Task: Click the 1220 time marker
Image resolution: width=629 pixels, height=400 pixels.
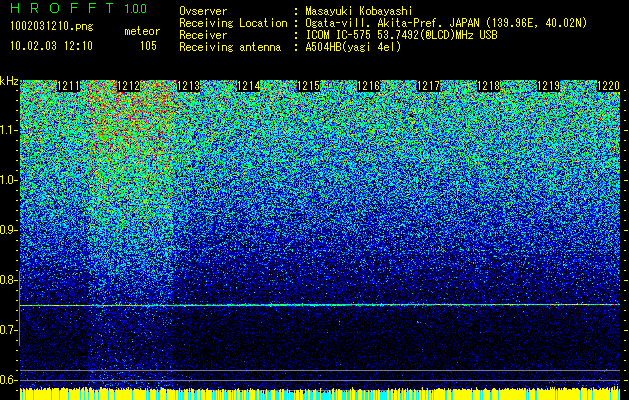Action: click(x=609, y=86)
